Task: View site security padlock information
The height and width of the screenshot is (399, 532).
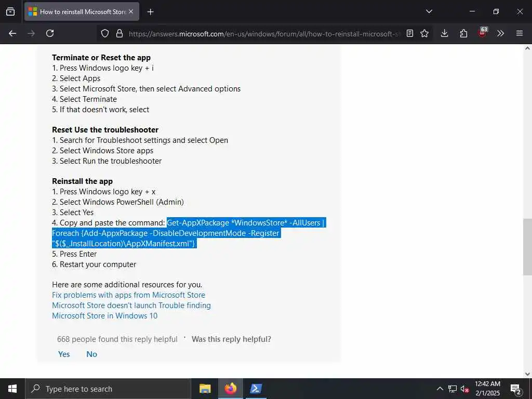Action: coord(119,33)
